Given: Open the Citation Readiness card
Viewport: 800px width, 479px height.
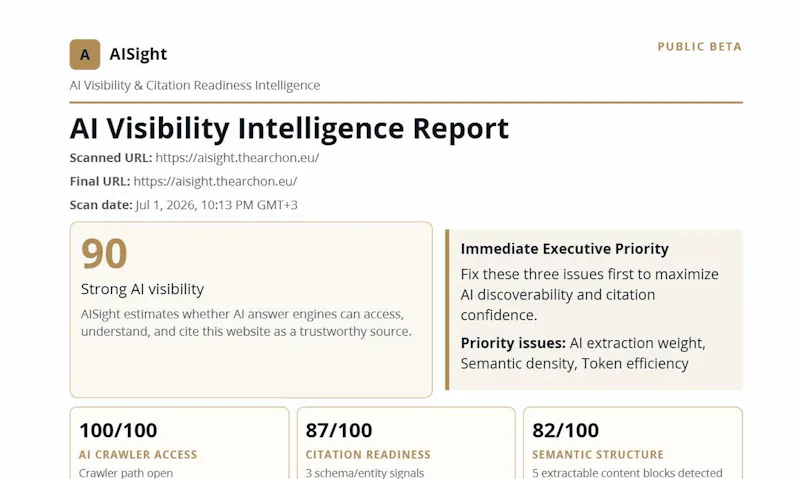Looking at the screenshot, I should 406,443.
